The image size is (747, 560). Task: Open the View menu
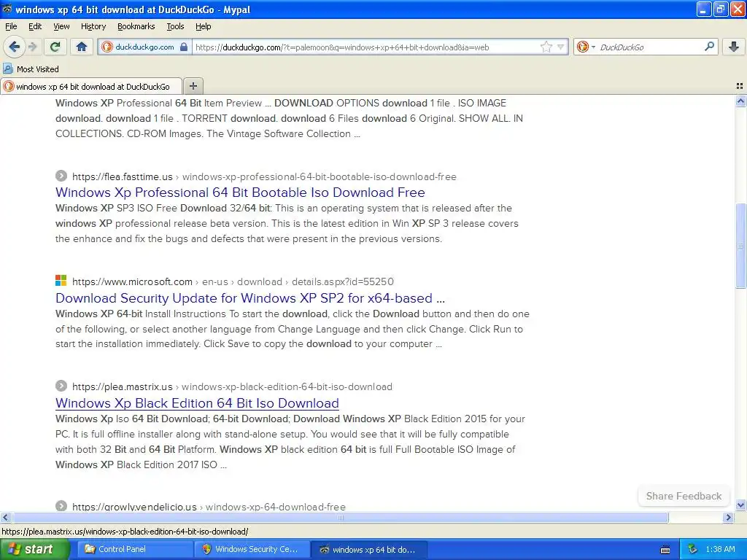coord(61,26)
